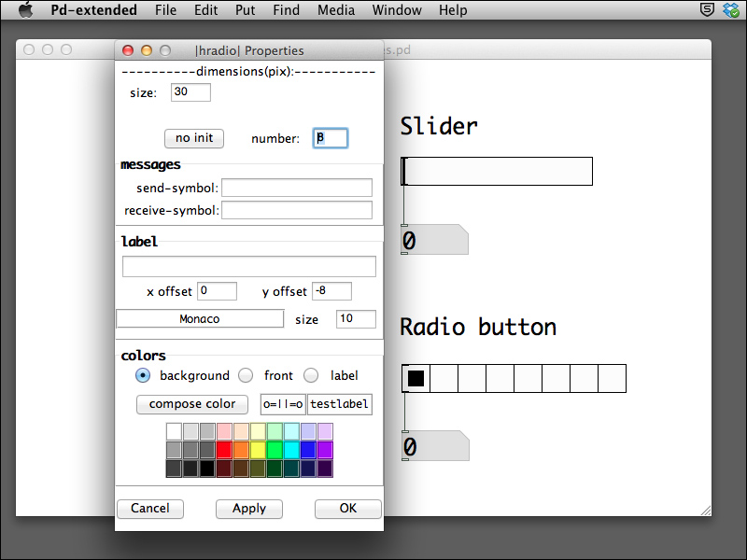The height and width of the screenshot is (560, 747).
Task: Confirm properties with OK
Action: pyautogui.click(x=347, y=509)
